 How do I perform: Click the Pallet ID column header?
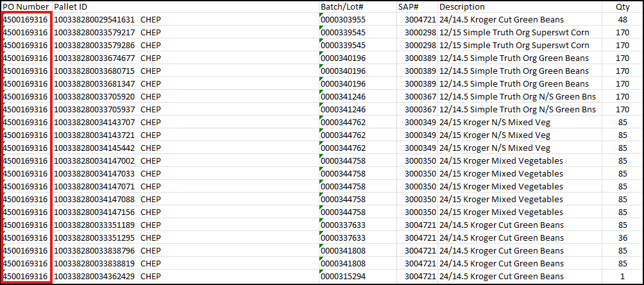pos(185,7)
